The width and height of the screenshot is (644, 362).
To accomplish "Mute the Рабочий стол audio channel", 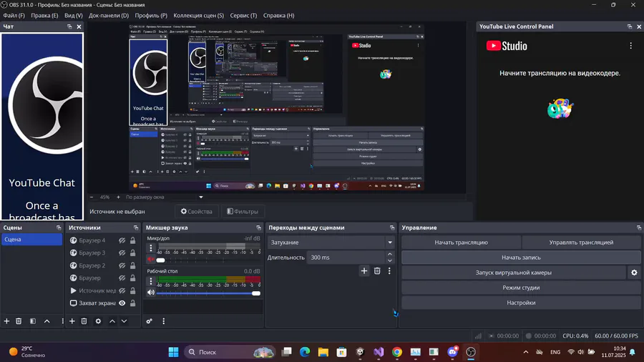I will click(x=151, y=293).
